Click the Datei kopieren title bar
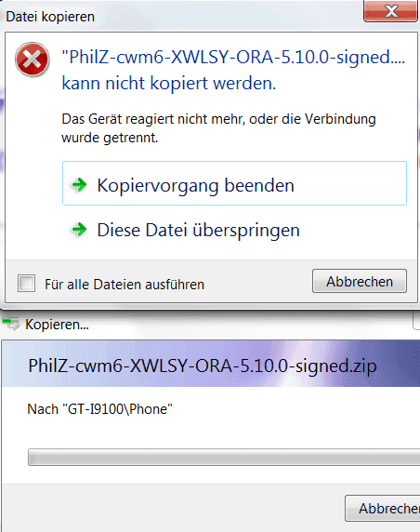Image resolution: width=420 pixels, height=532 pixels. point(183,17)
